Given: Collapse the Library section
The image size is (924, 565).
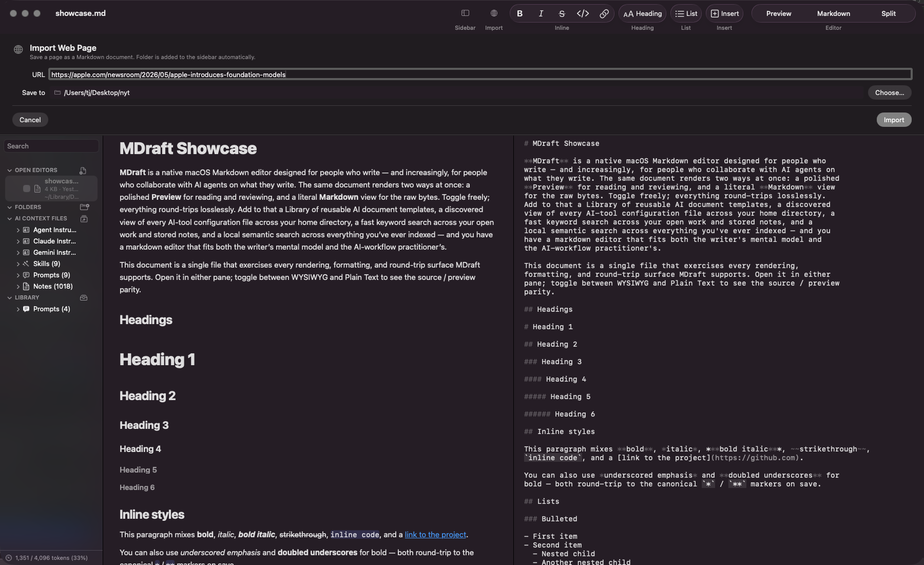Looking at the screenshot, I should 10,297.
